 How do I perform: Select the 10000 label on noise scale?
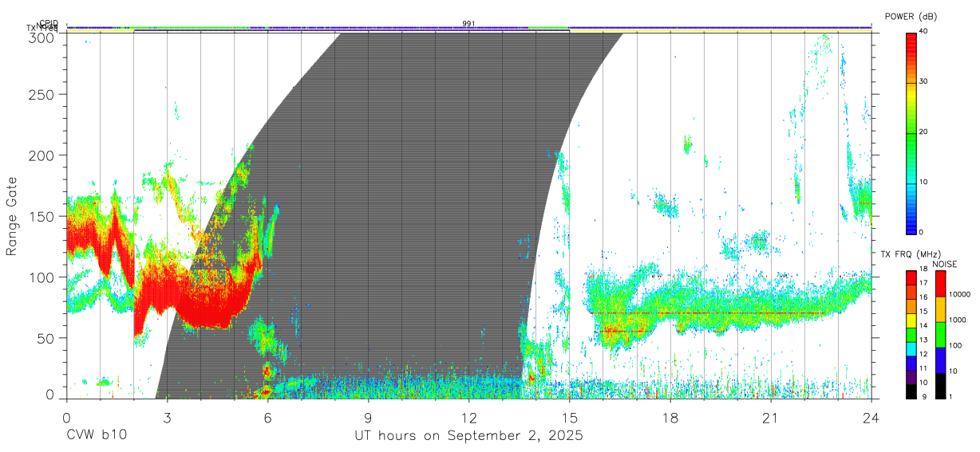961,294
